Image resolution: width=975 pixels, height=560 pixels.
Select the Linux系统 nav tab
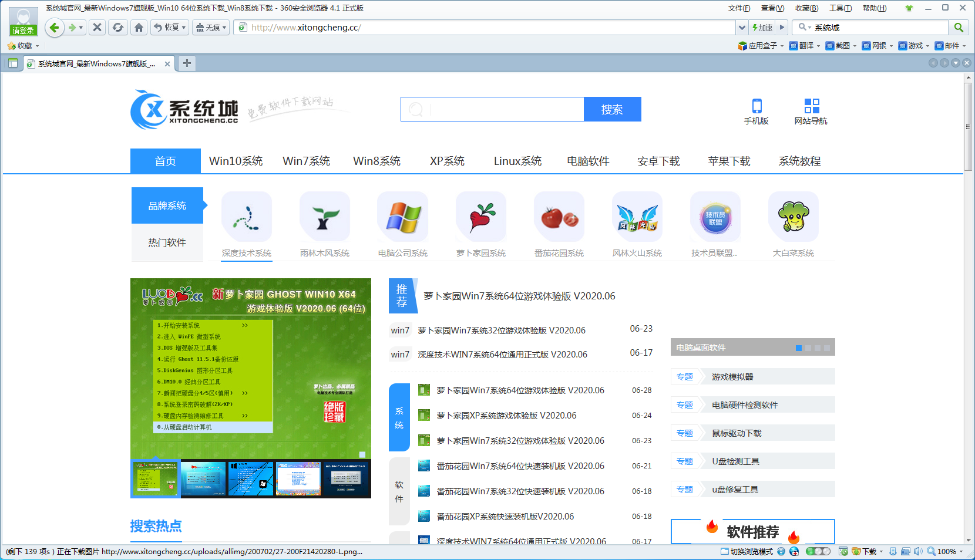517,161
